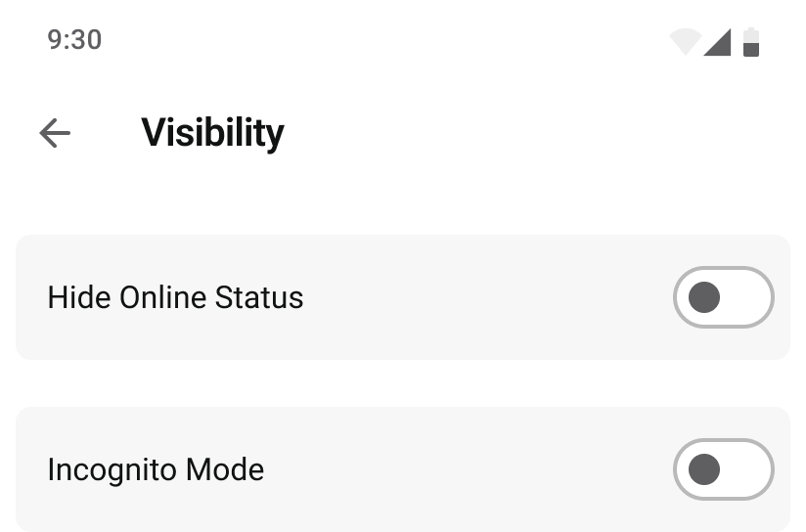Tap the Wi-Fi status icon
This screenshot has width=806, height=532.
click(x=686, y=42)
